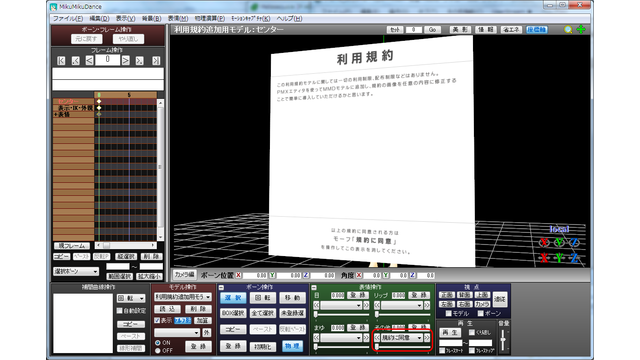
Task: Click the timeline horizontal scrollbar
Action: (126, 245)
